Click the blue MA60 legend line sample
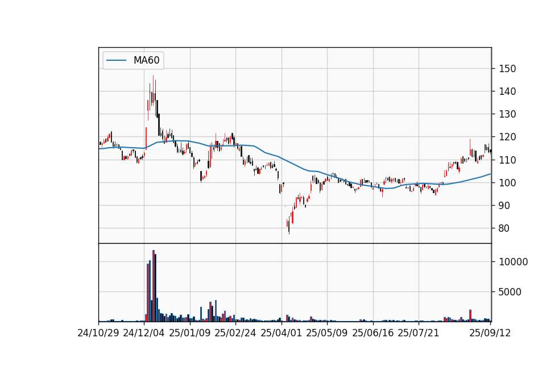 (116, 61)
